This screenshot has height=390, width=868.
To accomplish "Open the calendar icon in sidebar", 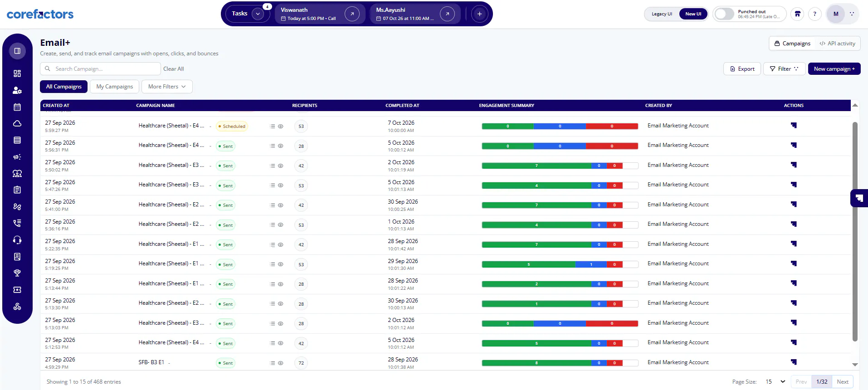I will (x=17, y=107).
